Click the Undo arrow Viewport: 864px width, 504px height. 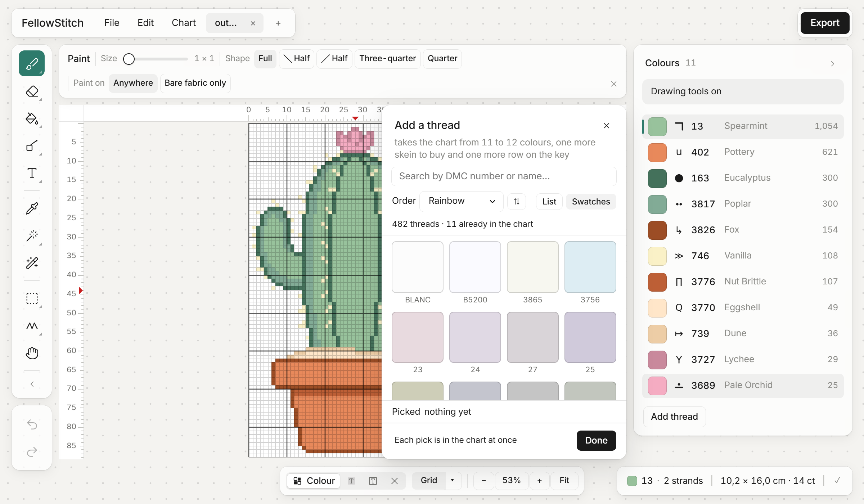[32, 424]
